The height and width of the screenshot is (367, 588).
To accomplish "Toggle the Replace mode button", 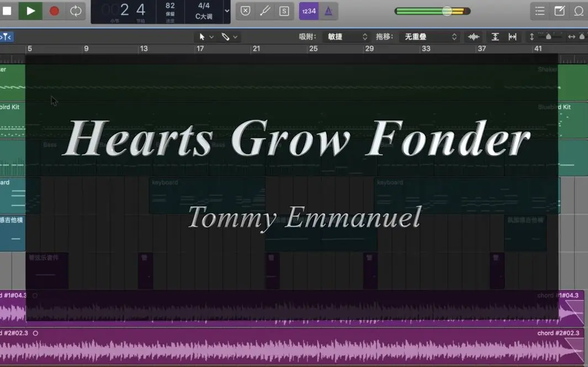I will pos(245,11).
